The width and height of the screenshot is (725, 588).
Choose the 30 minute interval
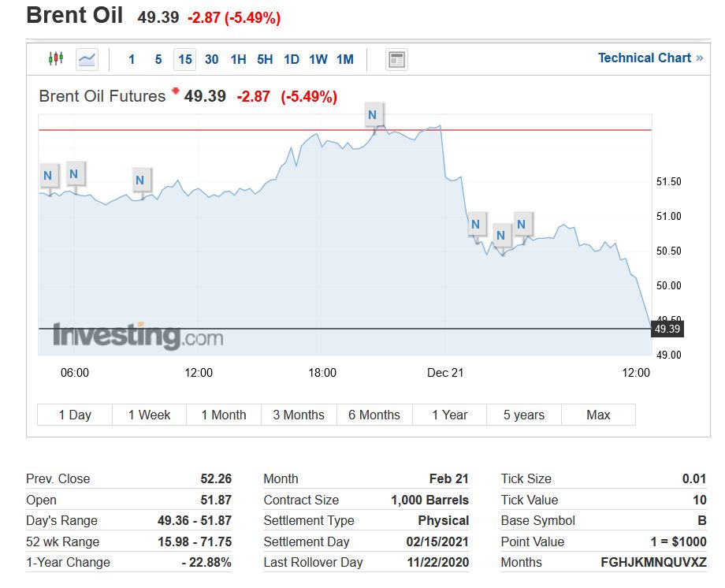tap(212, 59)
